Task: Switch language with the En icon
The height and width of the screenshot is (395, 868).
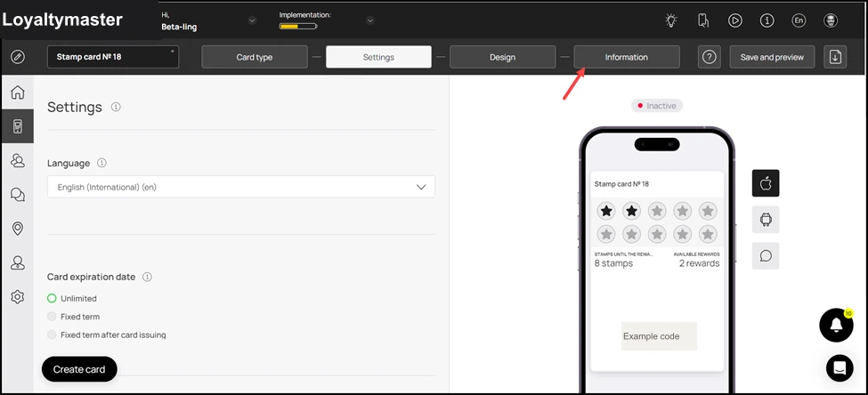Action: (x=799, y=20)
